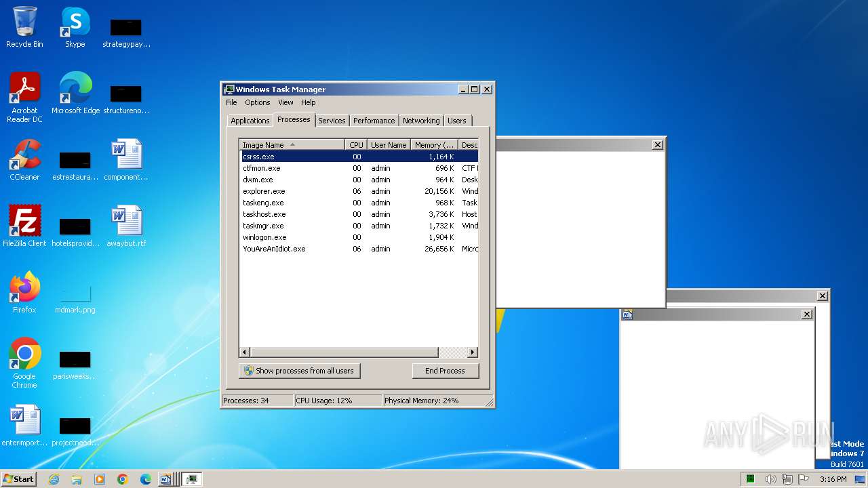Open Acrobat Reader DC shortcut

pos(24,98)
